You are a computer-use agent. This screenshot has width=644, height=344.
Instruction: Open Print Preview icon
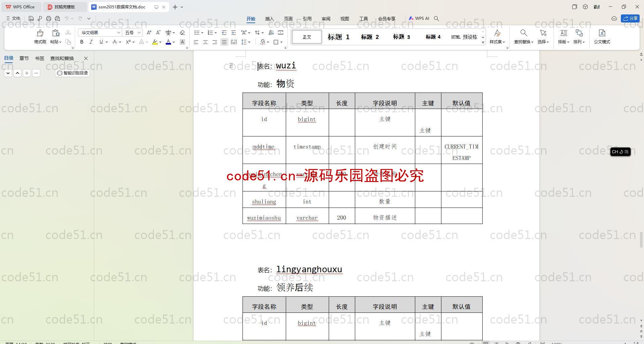(x=57, y=18)
